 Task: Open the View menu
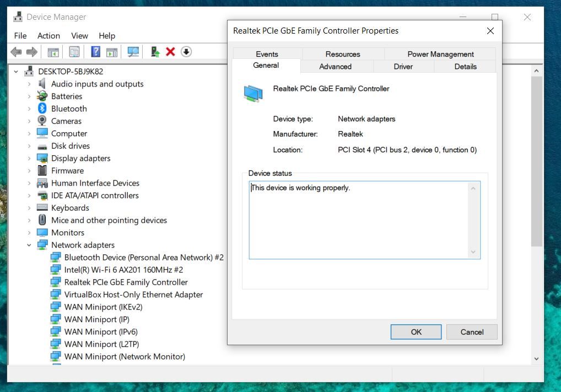click(79, 36)
